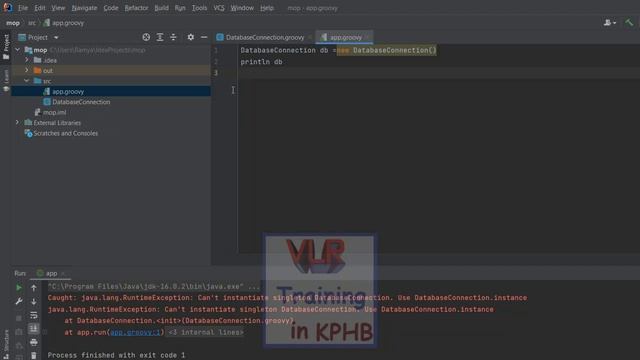The image size is (640, 360).
Task: Expand the out folder
Action: point(27,70)
